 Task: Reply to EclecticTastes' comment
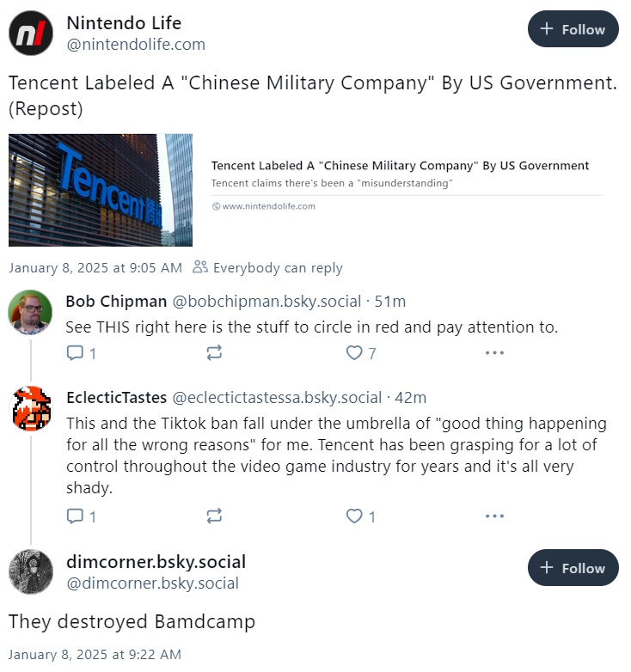click(x=81, y=516)
